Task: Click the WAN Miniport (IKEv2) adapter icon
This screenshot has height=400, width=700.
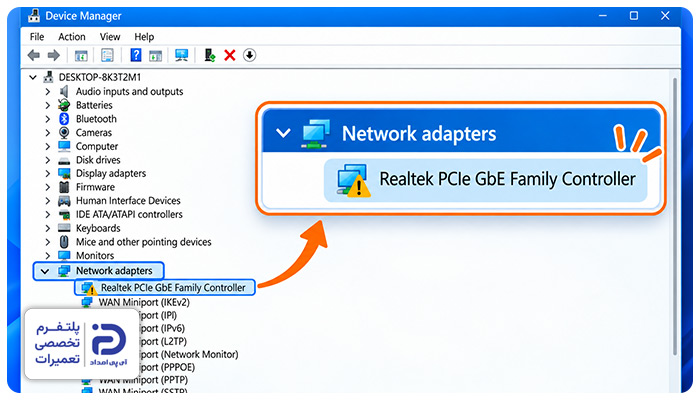Action: pos(87,302)
